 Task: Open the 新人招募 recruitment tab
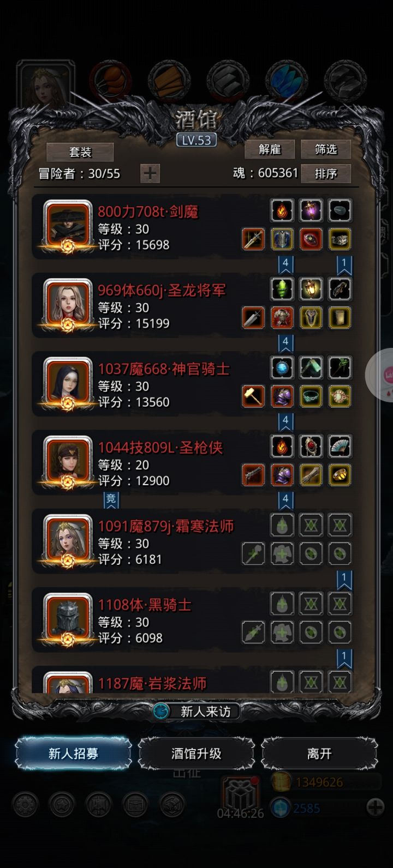[73, 754]
